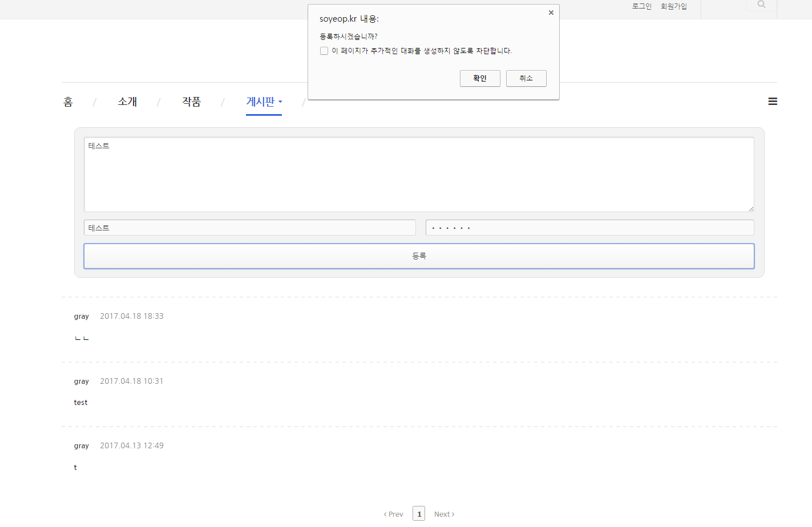Viewport: 812px width, 527px height.
Task: Go to the next page with Next
Action: tap(444, 513)
